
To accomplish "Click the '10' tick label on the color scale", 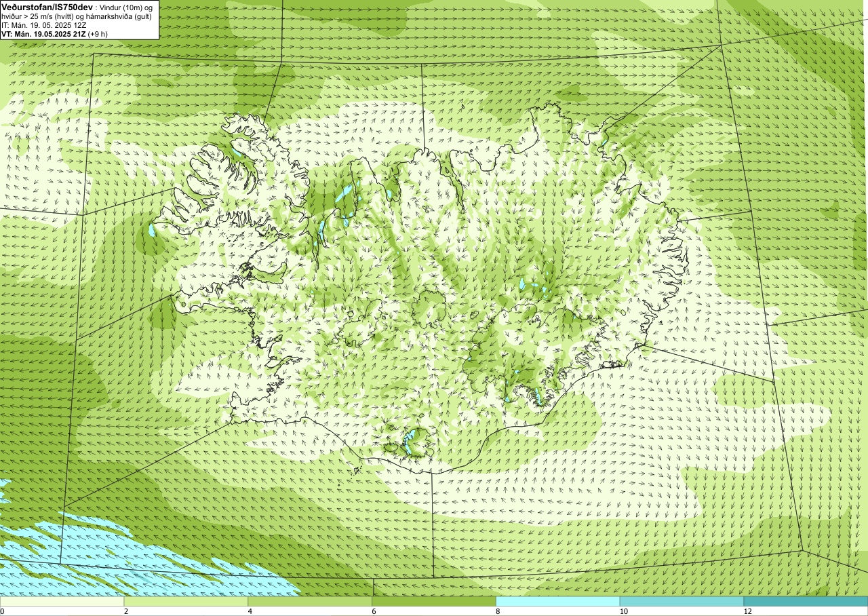I will tap(624, 611).
